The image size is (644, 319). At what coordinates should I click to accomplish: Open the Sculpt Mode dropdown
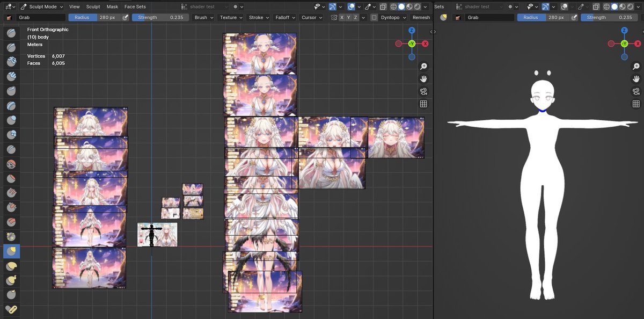[42, 6]
